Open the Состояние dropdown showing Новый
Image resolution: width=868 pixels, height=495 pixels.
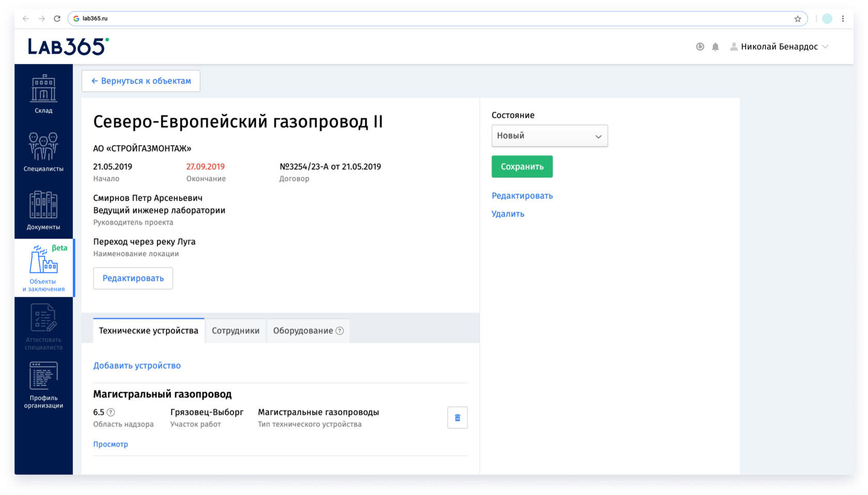550,136
